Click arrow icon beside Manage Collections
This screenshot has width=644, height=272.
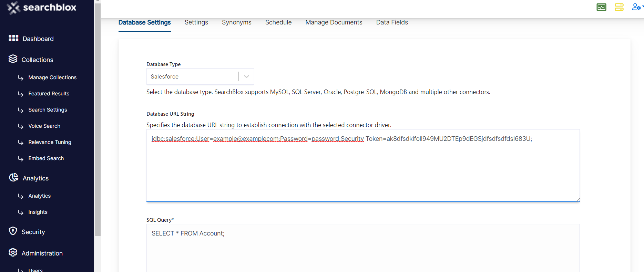coord(21,78)
